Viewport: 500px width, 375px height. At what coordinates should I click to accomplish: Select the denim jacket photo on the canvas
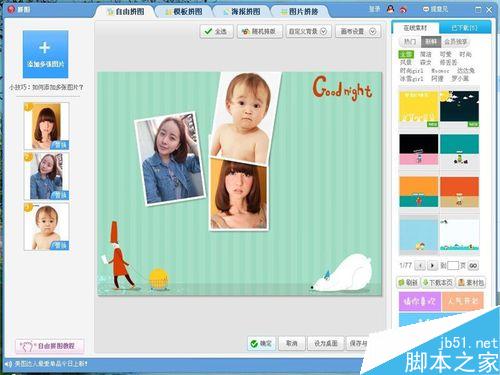169,158
